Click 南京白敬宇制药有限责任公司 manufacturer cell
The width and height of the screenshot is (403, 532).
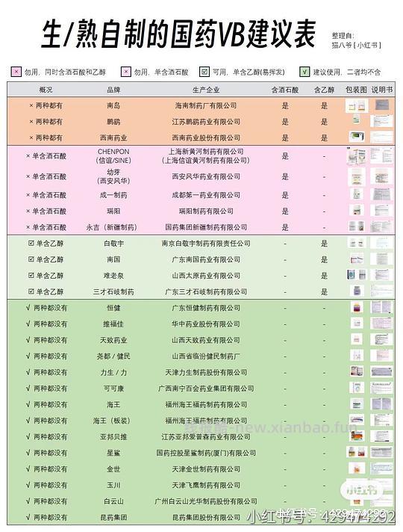(206, 244)
